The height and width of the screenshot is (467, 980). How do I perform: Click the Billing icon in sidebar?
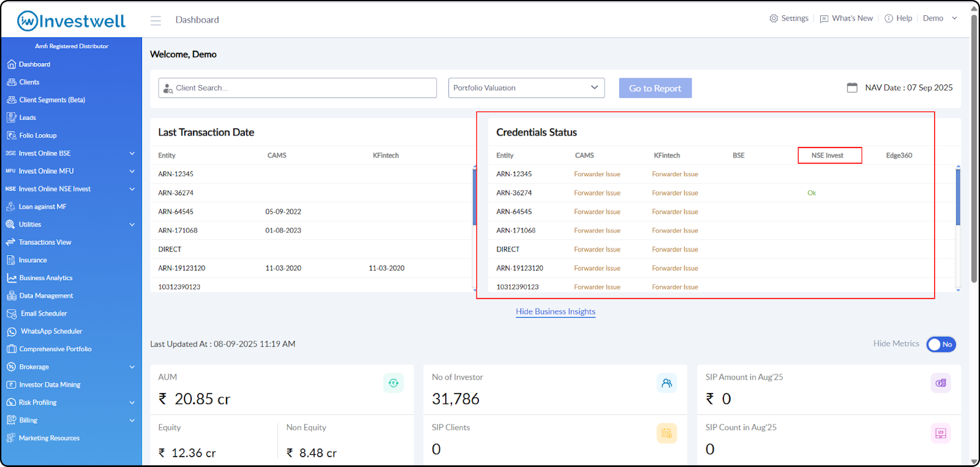(x=11, y=420)
